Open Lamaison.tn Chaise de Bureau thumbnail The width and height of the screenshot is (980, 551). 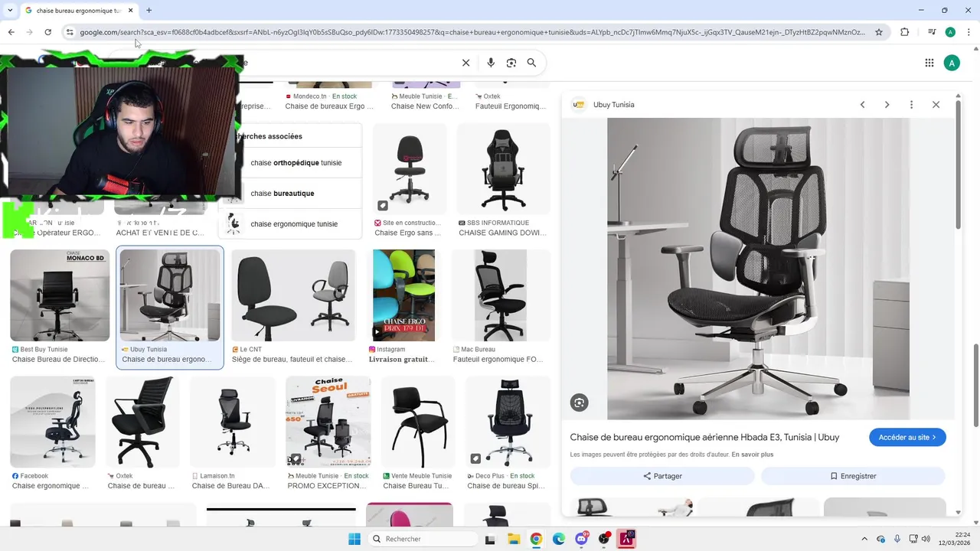click(x=233, y=422)
